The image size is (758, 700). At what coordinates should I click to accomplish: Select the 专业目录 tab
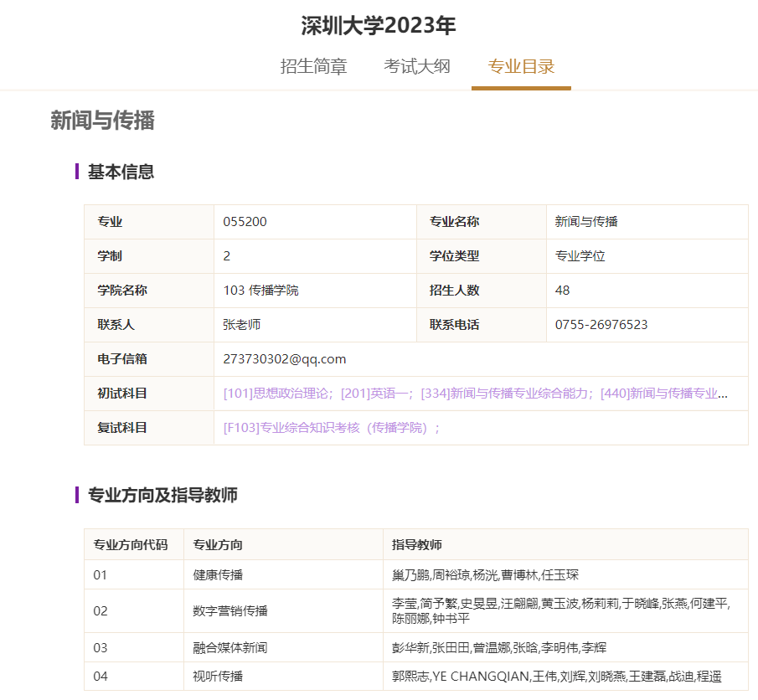click(x=521, y=66)
